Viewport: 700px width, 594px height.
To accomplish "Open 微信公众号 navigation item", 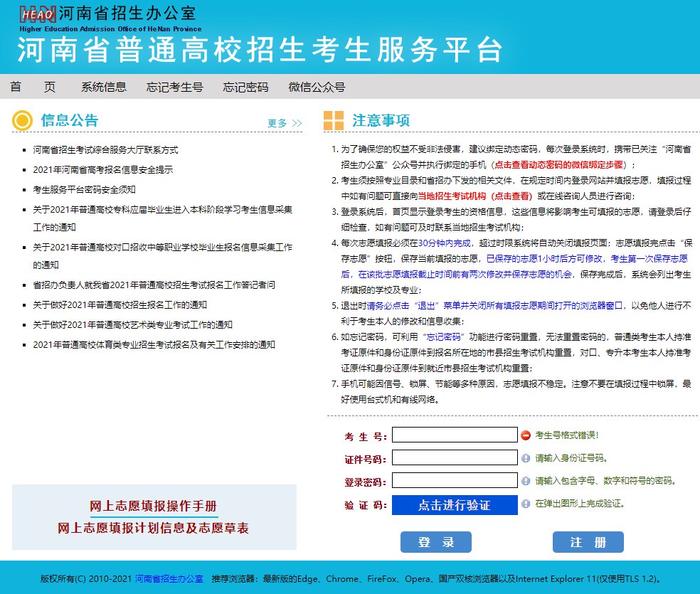I will (x=317, y=87).
